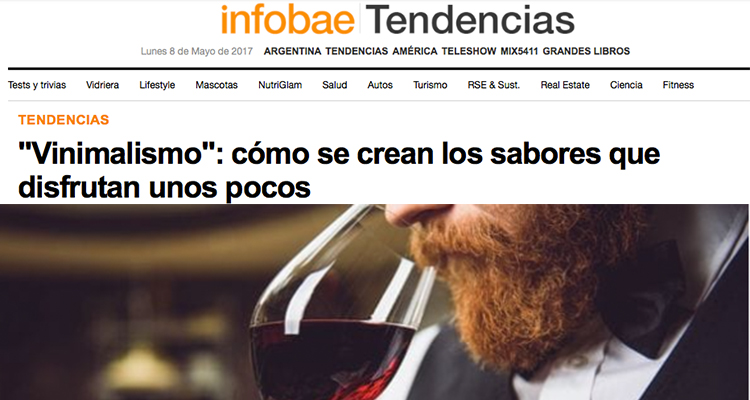Open the wine glass article photo
Screen dimensions: 750x400
(x=374, y=302)
